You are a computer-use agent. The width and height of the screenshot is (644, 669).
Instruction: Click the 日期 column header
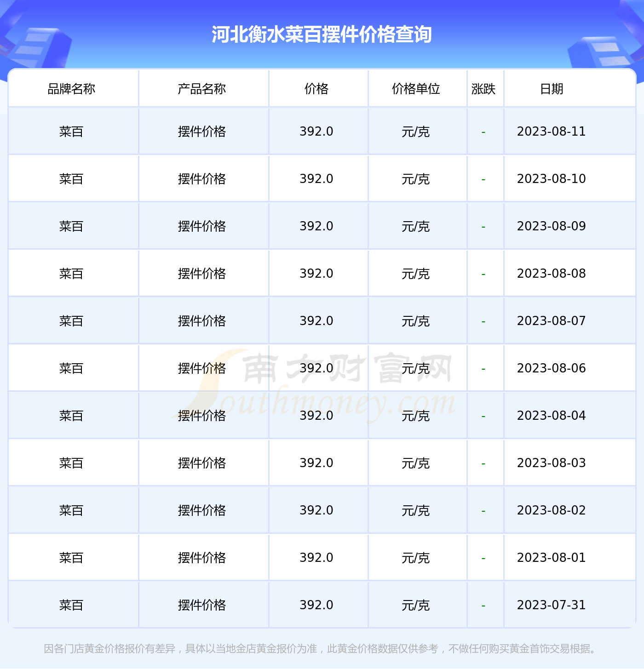pyautogui.click(x=552, y=89)
